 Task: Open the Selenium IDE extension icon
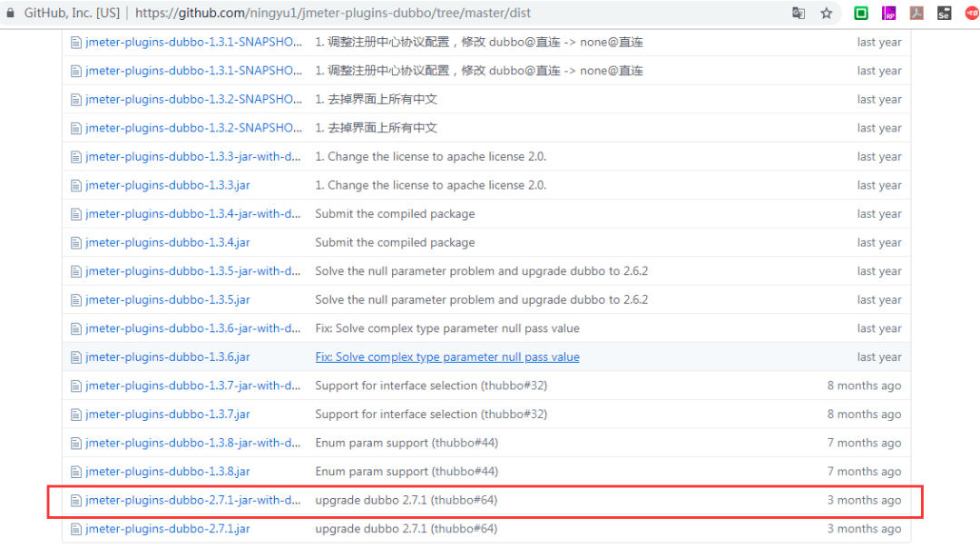[x=945, y=14]
